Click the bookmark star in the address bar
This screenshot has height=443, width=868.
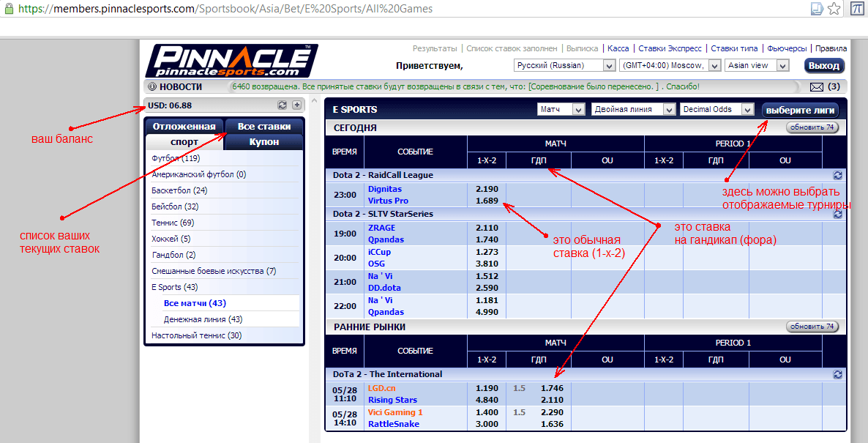[x=834, y=9]
